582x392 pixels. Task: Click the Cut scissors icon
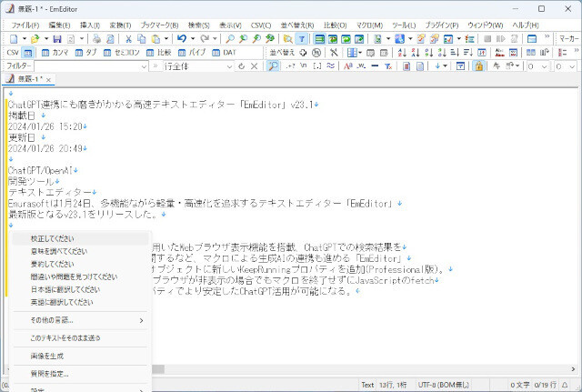click(x=128, y=38)
